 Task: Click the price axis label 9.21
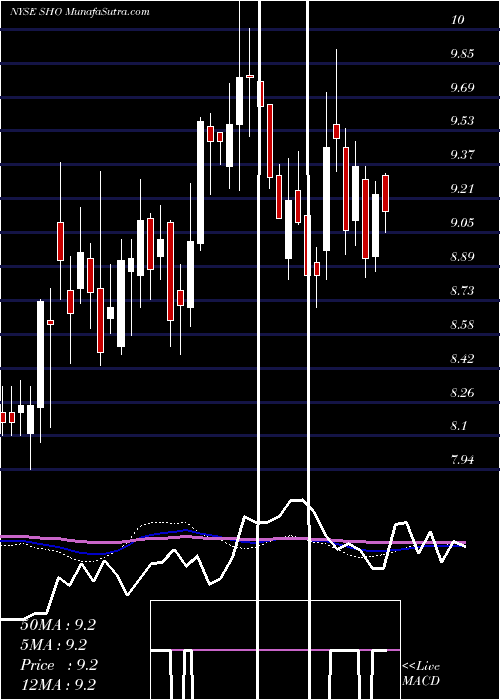pos(462,189)
